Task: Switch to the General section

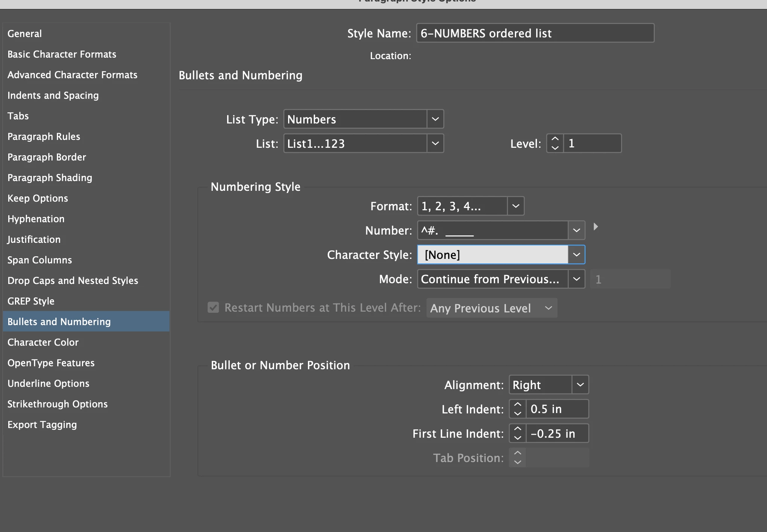Action: 25,34
